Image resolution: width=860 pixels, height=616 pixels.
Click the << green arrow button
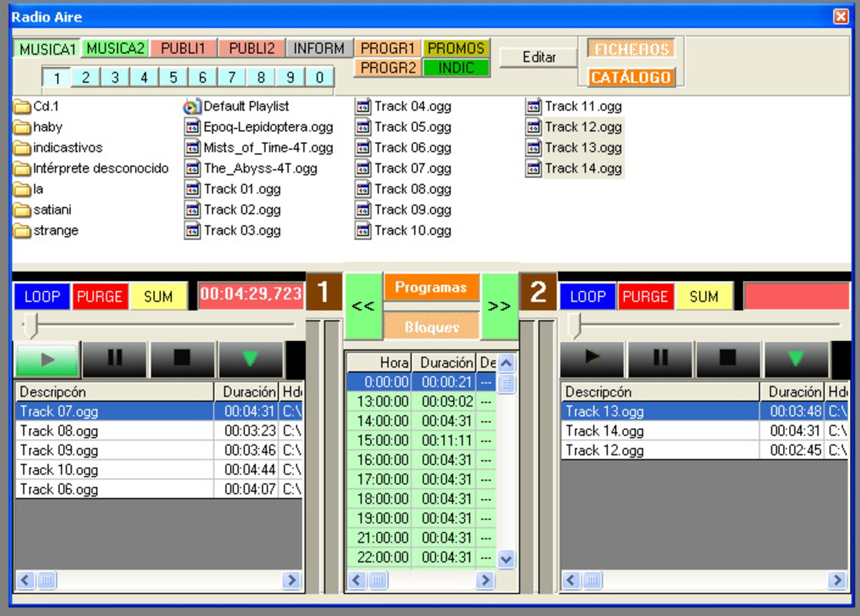[363, 306]
